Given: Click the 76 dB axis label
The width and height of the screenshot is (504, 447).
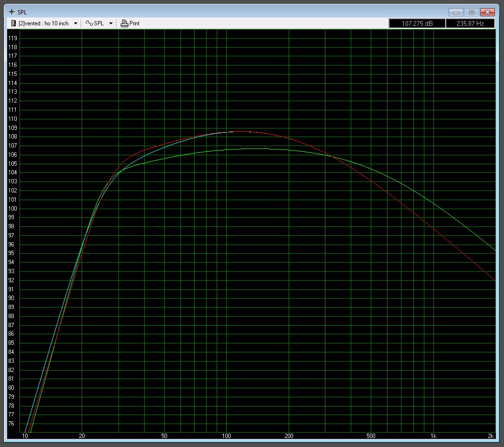Looking at the screenshot, I should click(11, 424).
